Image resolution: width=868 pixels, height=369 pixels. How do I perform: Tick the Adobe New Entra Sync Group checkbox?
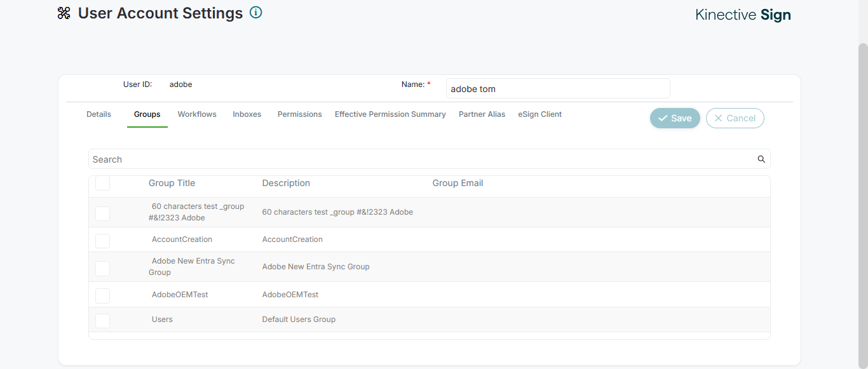point(102,268)
